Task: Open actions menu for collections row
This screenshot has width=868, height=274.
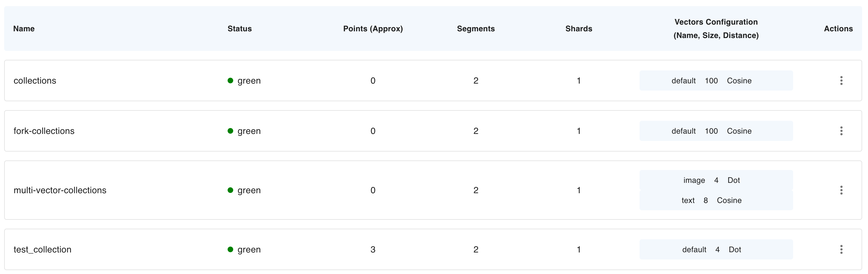Action: pyautogui.click(x=841, y=81)
